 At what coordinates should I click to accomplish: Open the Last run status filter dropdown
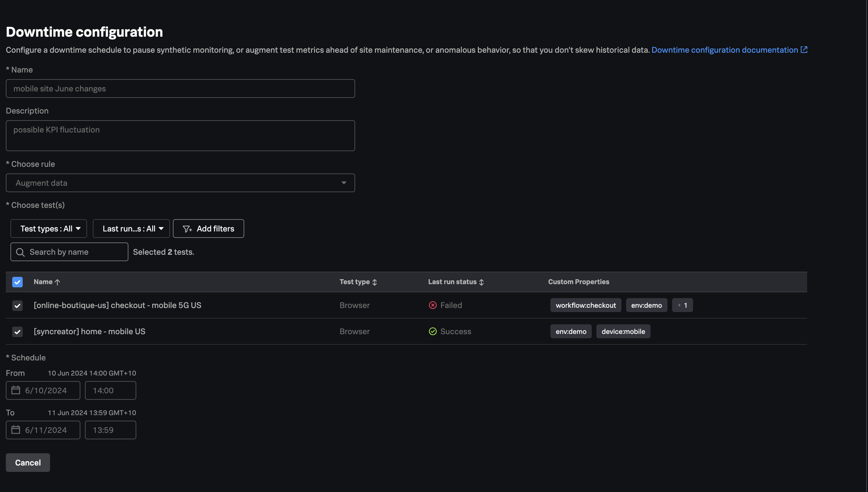tap(131, 229)
